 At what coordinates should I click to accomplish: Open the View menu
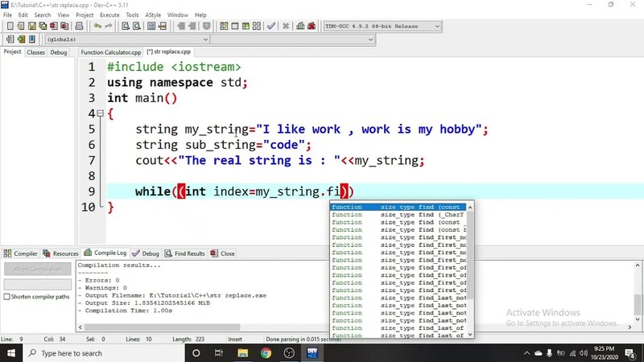64,14
